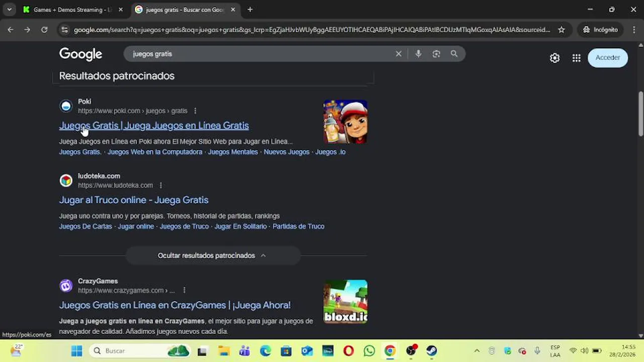Open File Explorer from the taskbar
Image resolution: width=644 pixels, height=362 pixels.
tap(224, 351)
